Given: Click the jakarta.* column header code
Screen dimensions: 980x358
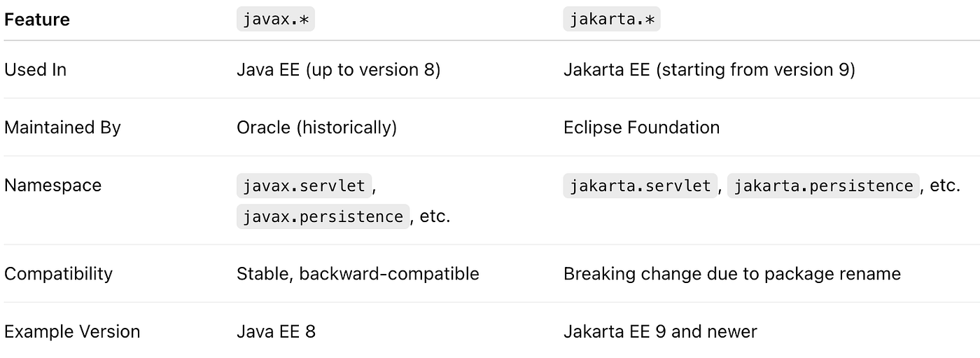Looking at the screenshot, I should click(612, 20).
